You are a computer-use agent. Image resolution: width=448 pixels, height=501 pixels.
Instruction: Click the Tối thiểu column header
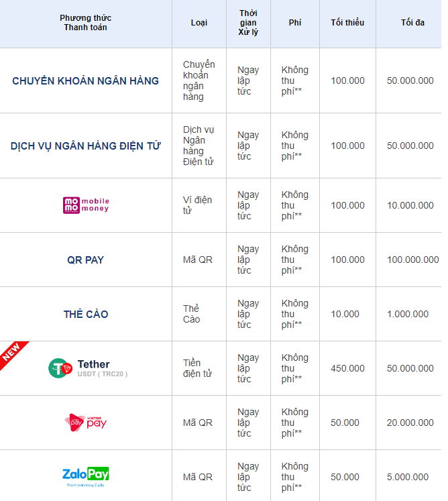[x=347, y=23]
